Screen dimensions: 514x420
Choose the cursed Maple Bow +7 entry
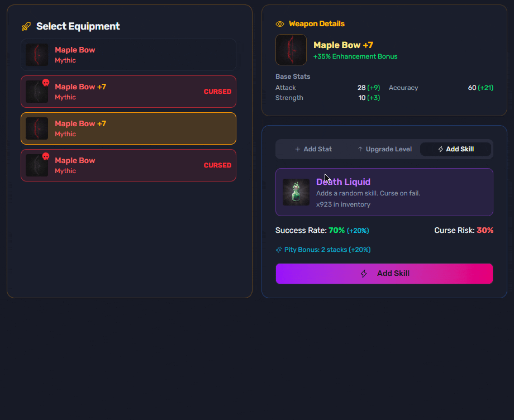128,92
